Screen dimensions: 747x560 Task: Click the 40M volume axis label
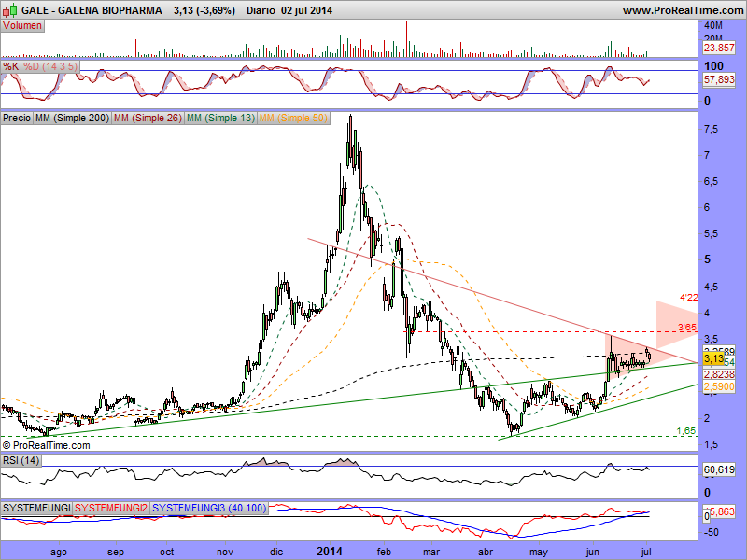pos(713,26)
